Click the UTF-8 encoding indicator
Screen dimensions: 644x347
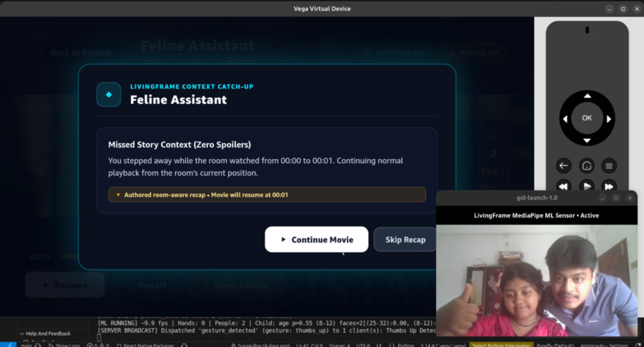coord(363,345)
